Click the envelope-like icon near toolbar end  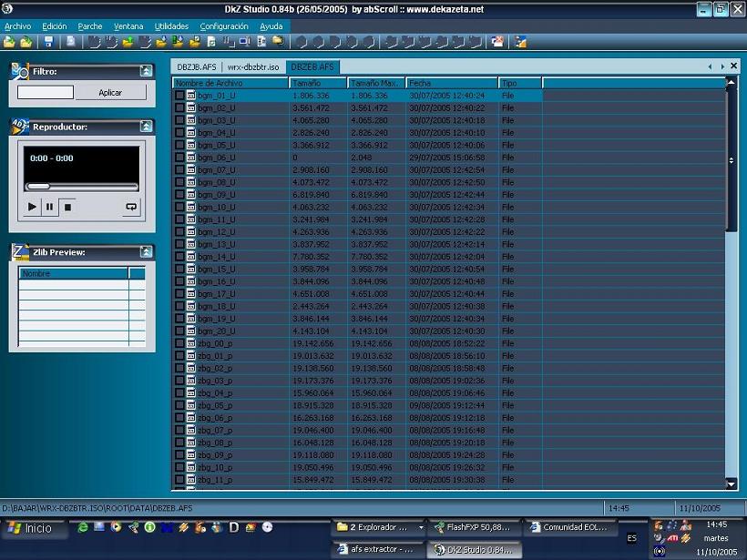click(x=497, y=42)
